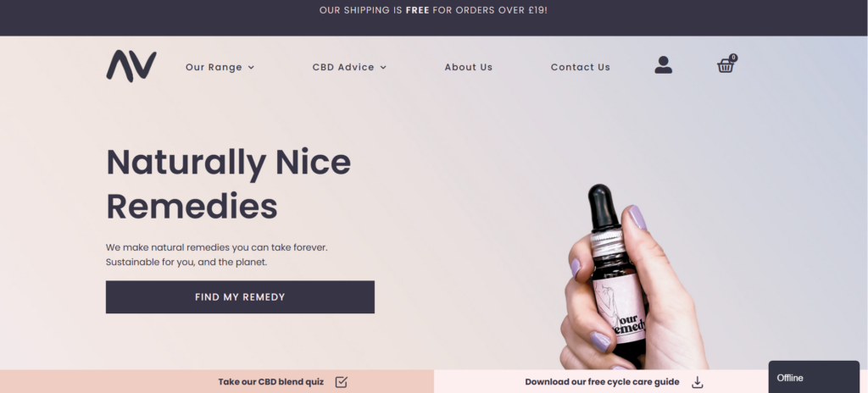Go to the Contact Us page

point(580,67)
